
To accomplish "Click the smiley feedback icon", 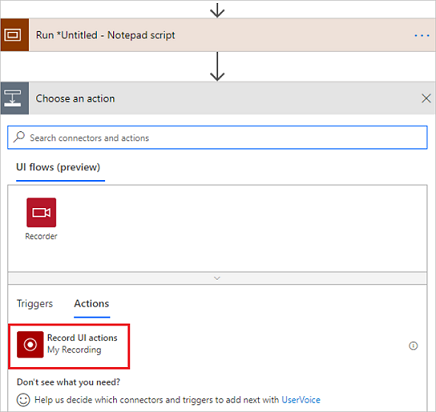I will [23, 400].
